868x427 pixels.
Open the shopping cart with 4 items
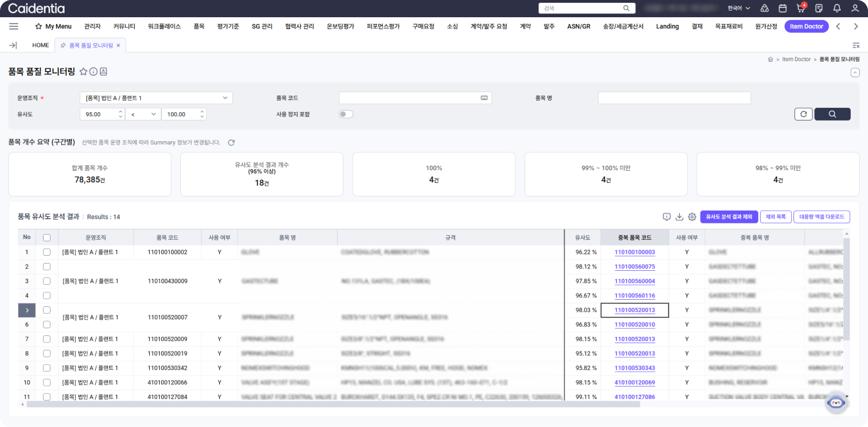tap(801, 8)
